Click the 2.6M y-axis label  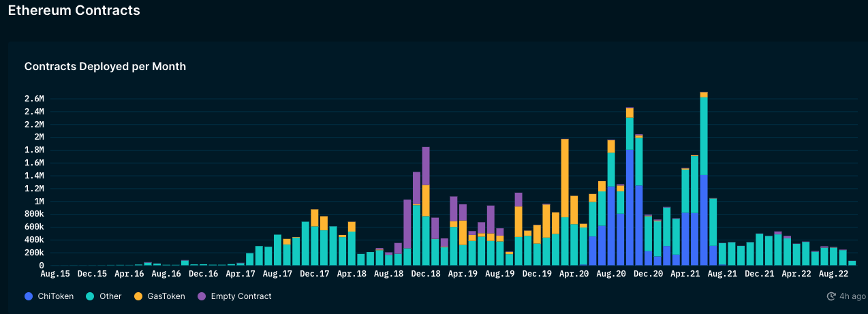(33, 99)
